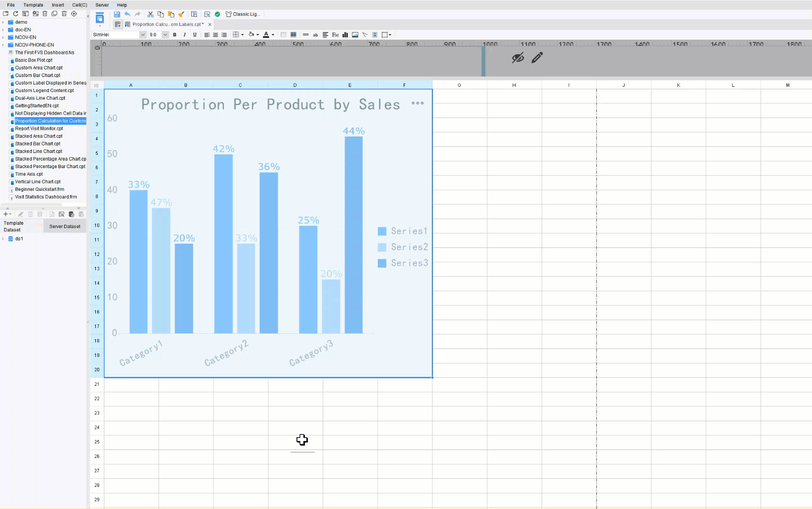The height and width of the screenshot is (509, 812).
Task: Click the Save template icon
Action: point(117,14)
